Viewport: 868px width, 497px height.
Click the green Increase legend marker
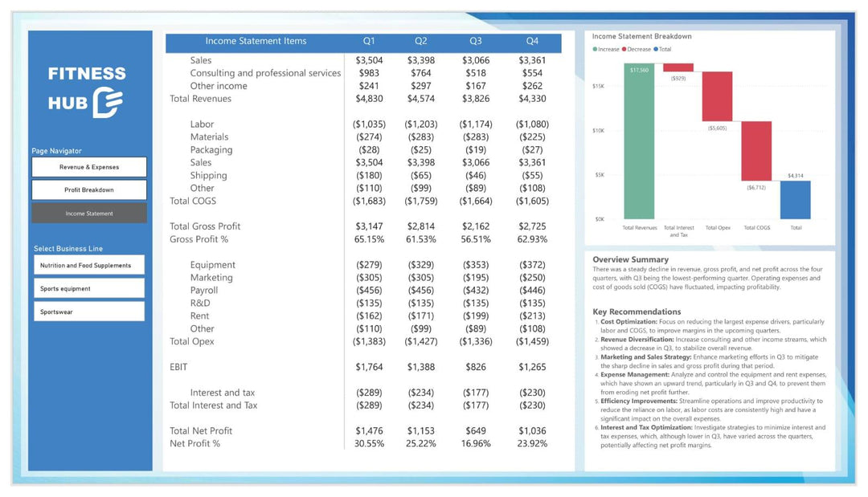(596, 50)
